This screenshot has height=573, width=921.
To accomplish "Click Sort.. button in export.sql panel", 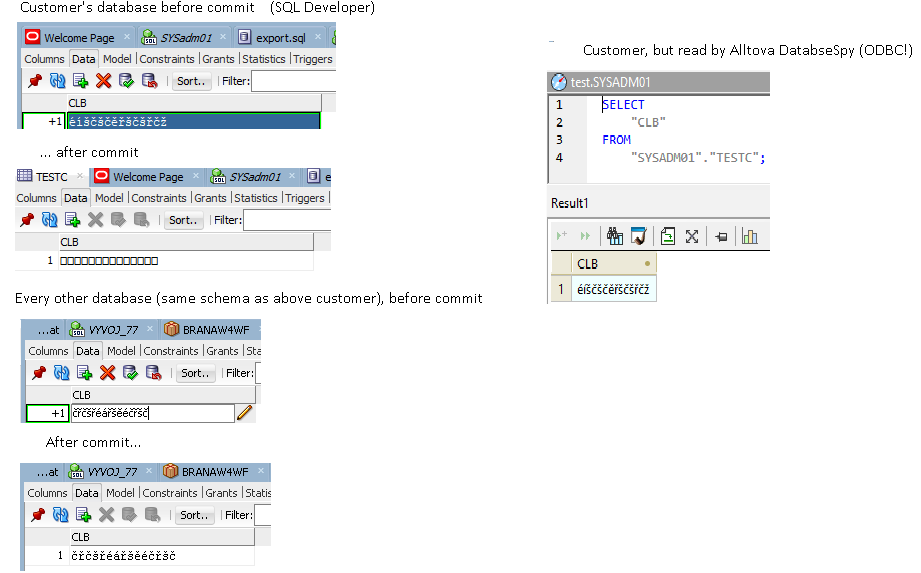I will (x=191, y=81).
